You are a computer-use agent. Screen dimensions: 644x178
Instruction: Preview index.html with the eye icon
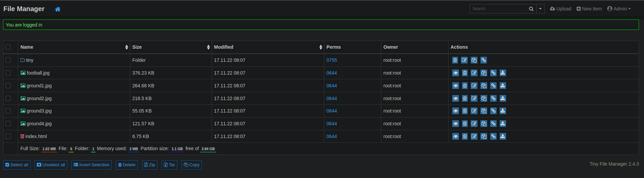(x=455, y=136)
